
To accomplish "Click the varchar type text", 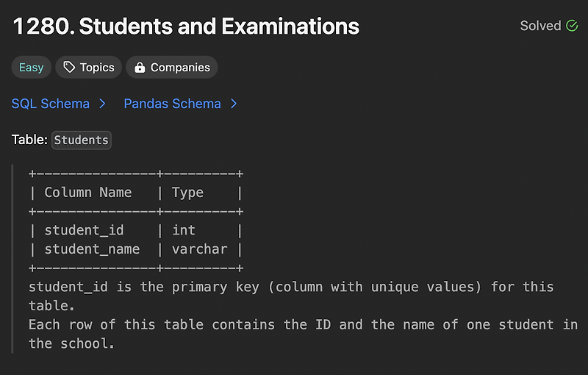I will click(x=200, y=249).
